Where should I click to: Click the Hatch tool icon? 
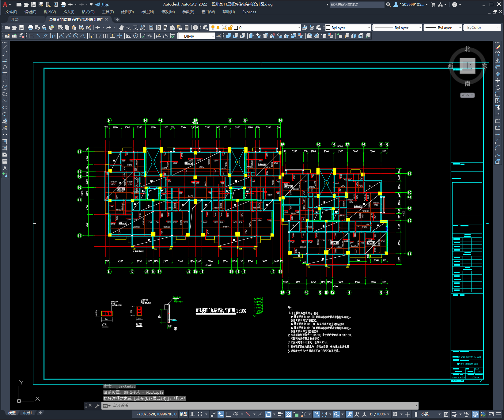click(x=5, y=141)
